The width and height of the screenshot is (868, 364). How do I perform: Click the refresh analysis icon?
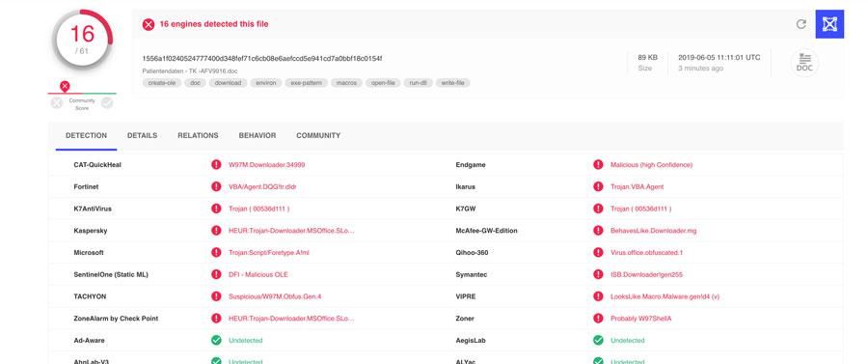(x=800, y=24)
